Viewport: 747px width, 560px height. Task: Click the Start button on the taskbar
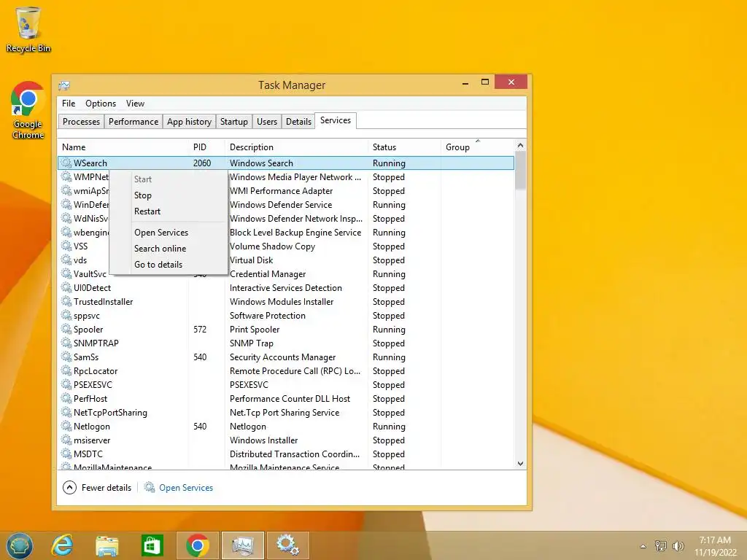pyautogui.click(x=20, y=545)
